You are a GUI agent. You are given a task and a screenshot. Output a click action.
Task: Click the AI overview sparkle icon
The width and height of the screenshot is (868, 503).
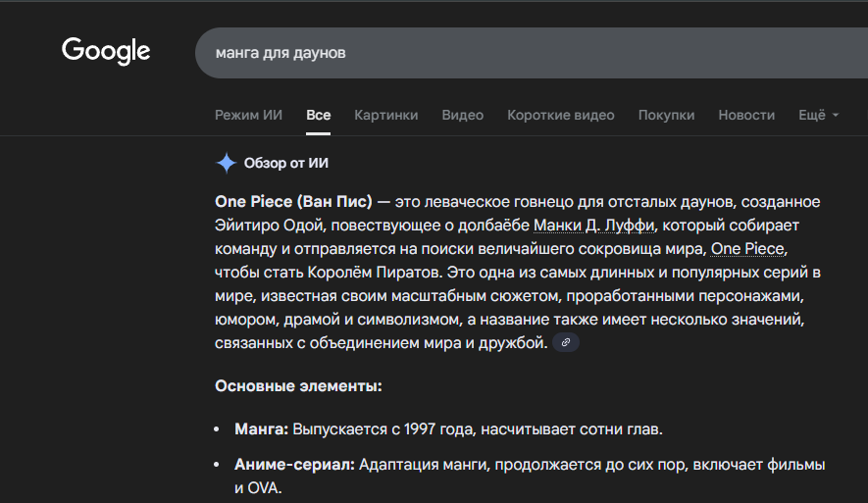[226, 163]
